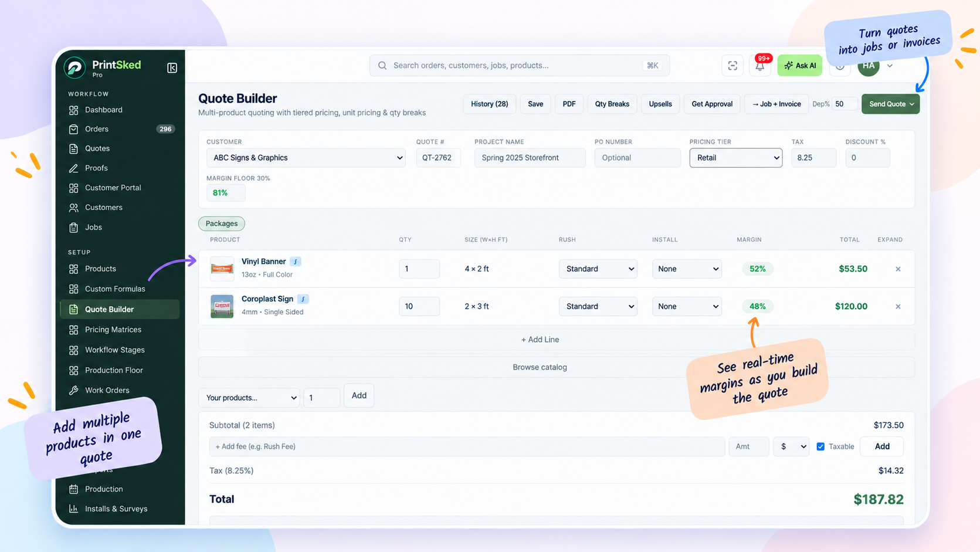Screen dimensions: 980x552
Task: Open the scan icon in the top bar
Action: click(733, 66)
